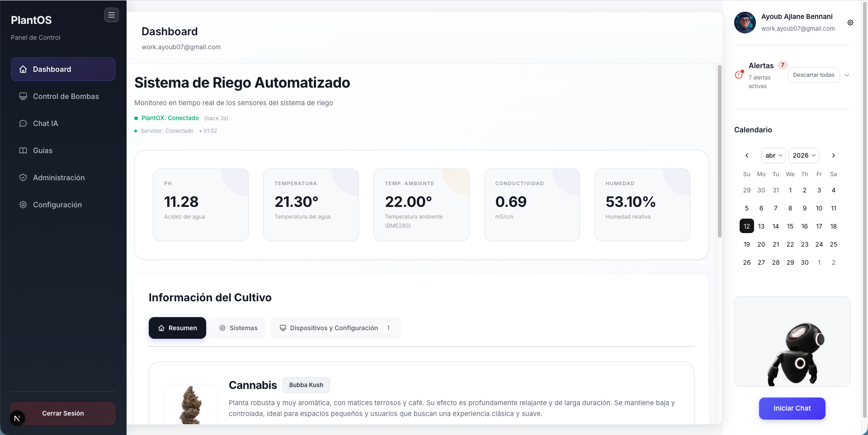Open the year dropdown showing 2026
Viewport: 868px width, 435px height.
[x=803, y=155]
